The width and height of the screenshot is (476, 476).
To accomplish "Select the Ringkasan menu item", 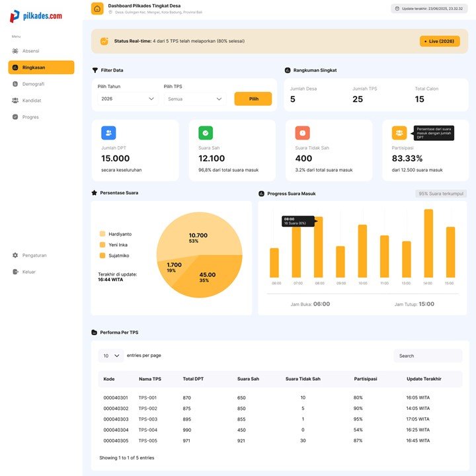I will pyautogui.click(x=41, y=67).
